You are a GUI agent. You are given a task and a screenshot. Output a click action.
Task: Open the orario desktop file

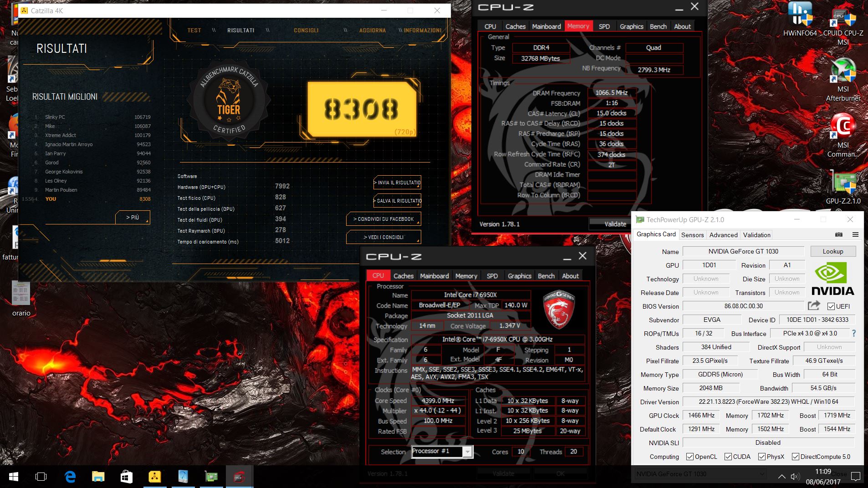[21, 299]
